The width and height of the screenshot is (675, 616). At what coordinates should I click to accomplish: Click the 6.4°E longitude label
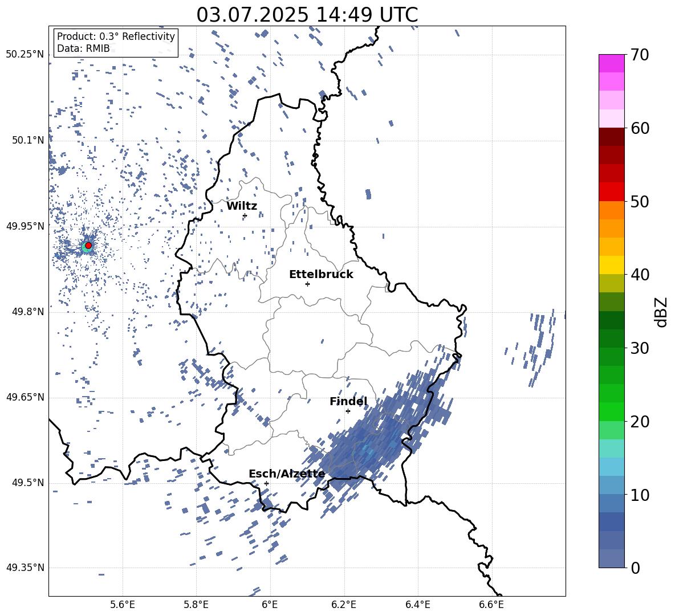click(417, 605)
